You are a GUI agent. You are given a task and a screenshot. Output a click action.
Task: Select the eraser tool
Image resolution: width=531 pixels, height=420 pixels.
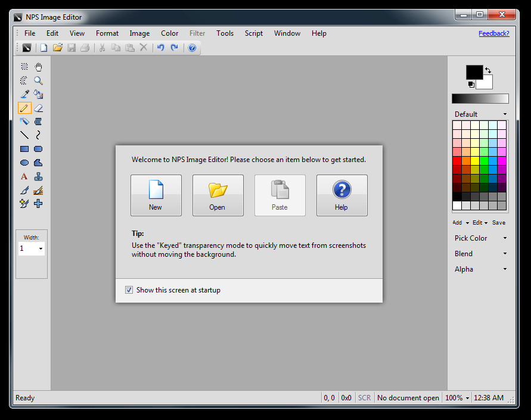point(38,108)
